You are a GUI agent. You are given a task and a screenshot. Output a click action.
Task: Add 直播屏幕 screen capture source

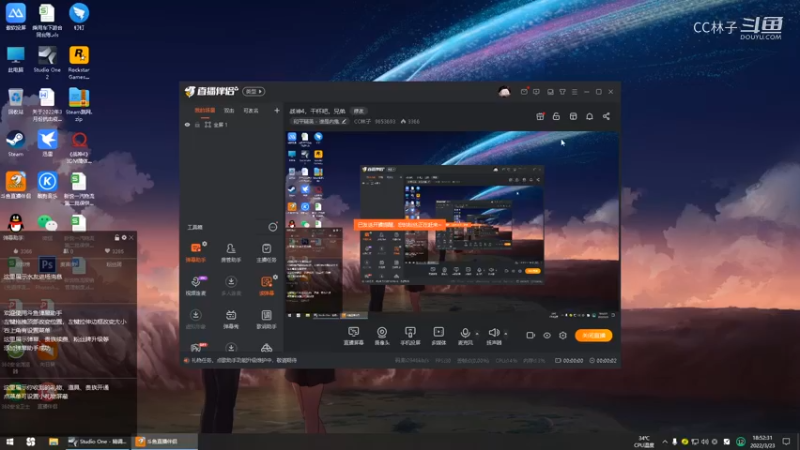tap(353, 336)
